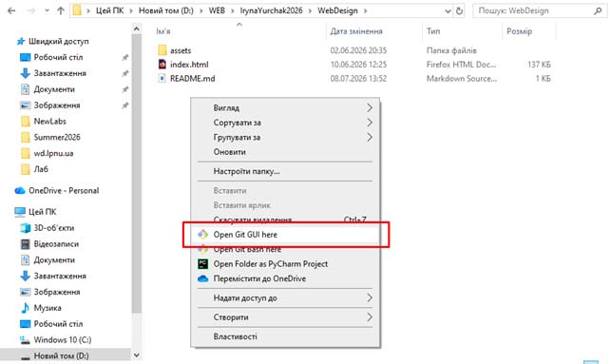
Task: Open Настроїти папку... menu entry
Action: [285, 171]
